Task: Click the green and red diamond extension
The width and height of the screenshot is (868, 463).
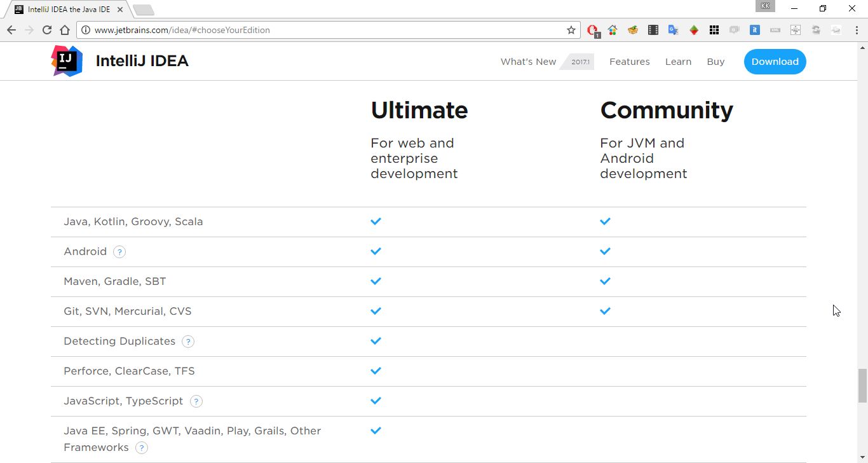Action: [x=694, y=30]
